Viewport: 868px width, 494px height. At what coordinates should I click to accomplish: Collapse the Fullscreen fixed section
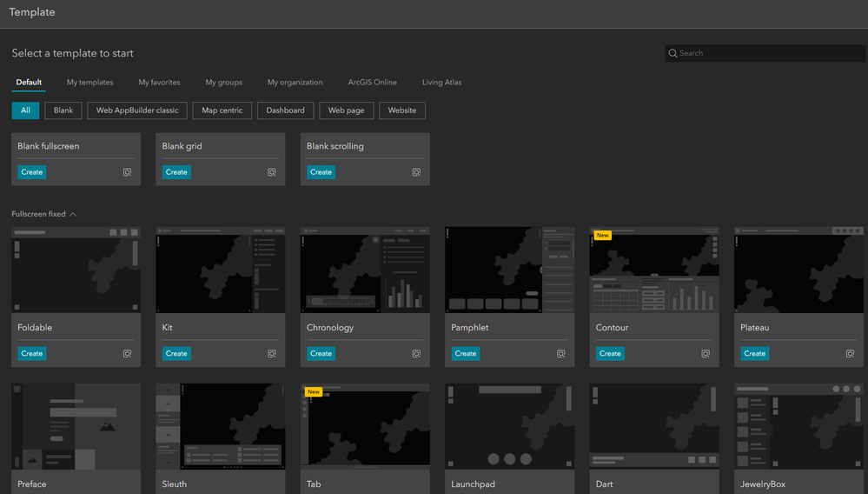click(72, 214)
